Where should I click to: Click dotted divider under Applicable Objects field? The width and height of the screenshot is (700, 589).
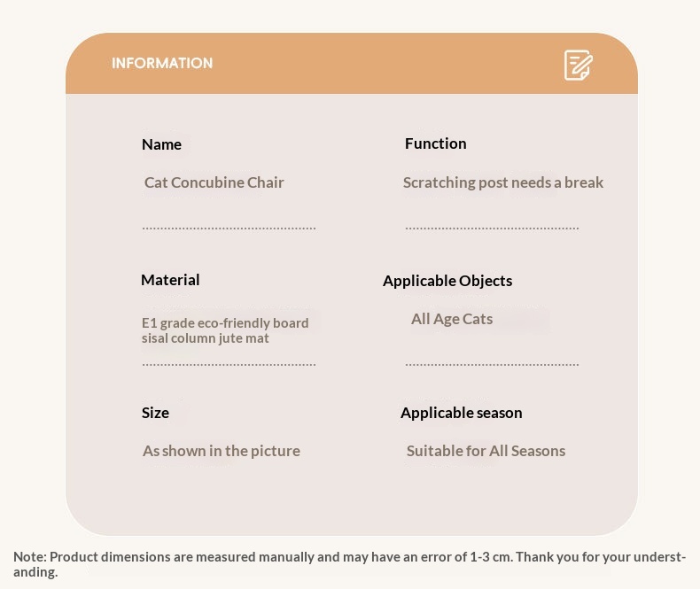[x=492, y=365]
